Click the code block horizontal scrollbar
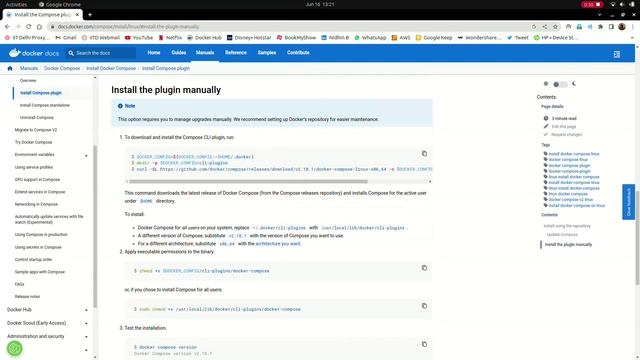640x360 pixels. click(248, 181)
